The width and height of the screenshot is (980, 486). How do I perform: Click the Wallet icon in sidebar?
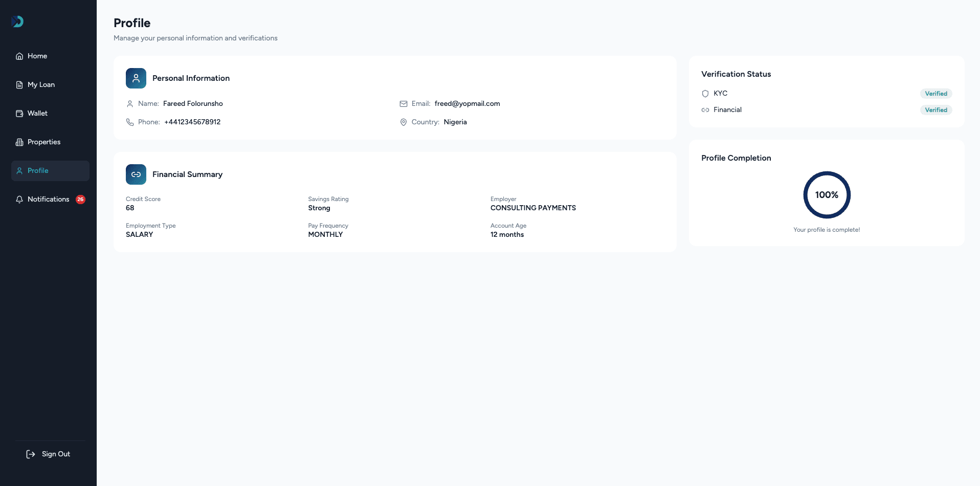pyautogui.click(x=19, y=114)
